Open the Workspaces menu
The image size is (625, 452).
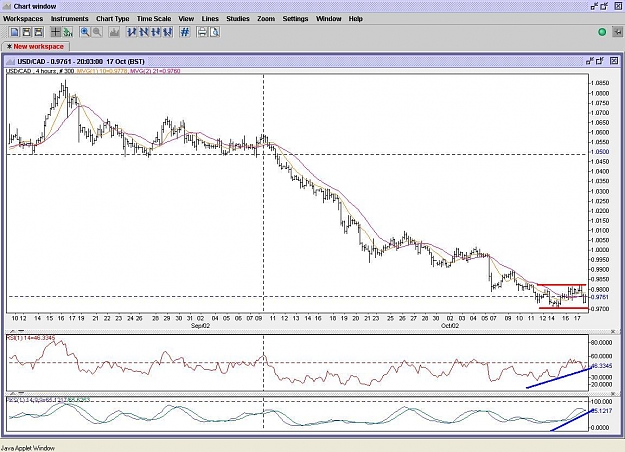pos(23,19)
